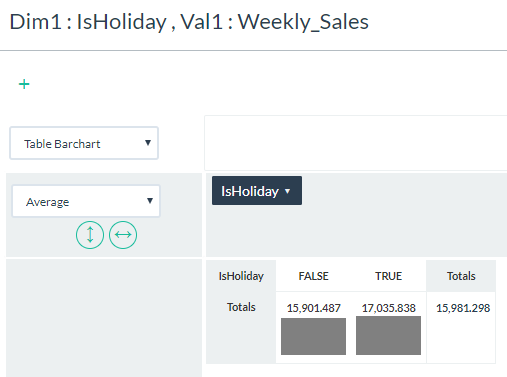Click the empty unused attributes area
Screen dimensions: 507x377
coord(356,143)
